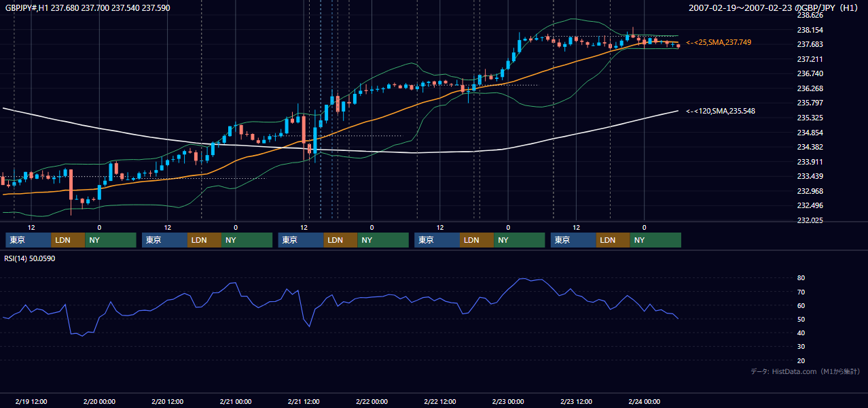Click the 2/22 12:00 time axis label

point(440,401)
